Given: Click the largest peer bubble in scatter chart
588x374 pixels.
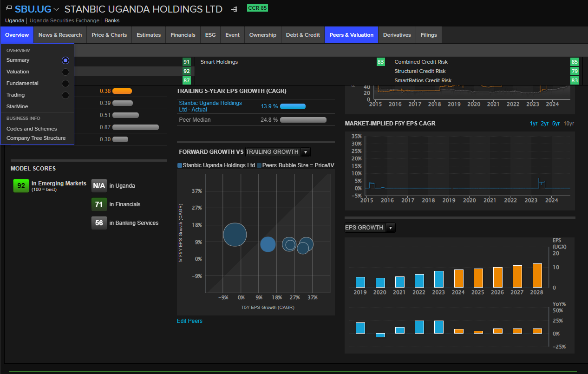Looking at the screenshot, I should [x=235, y=235].
